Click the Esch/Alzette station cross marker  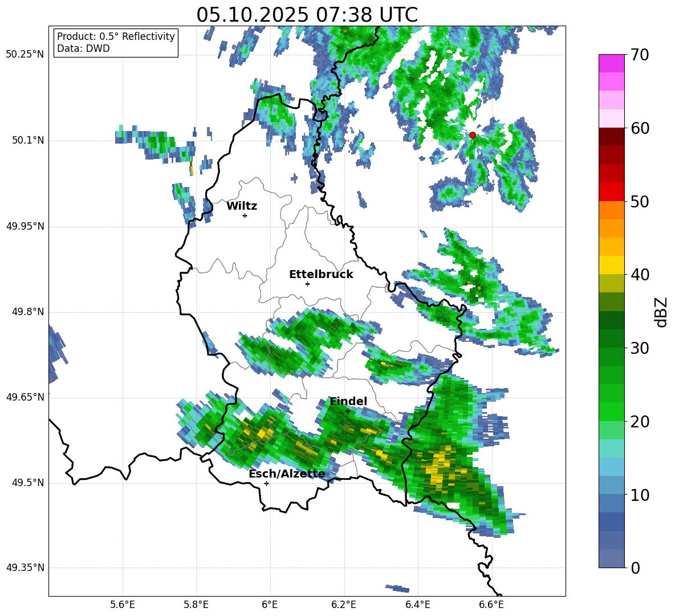(266, 483)
